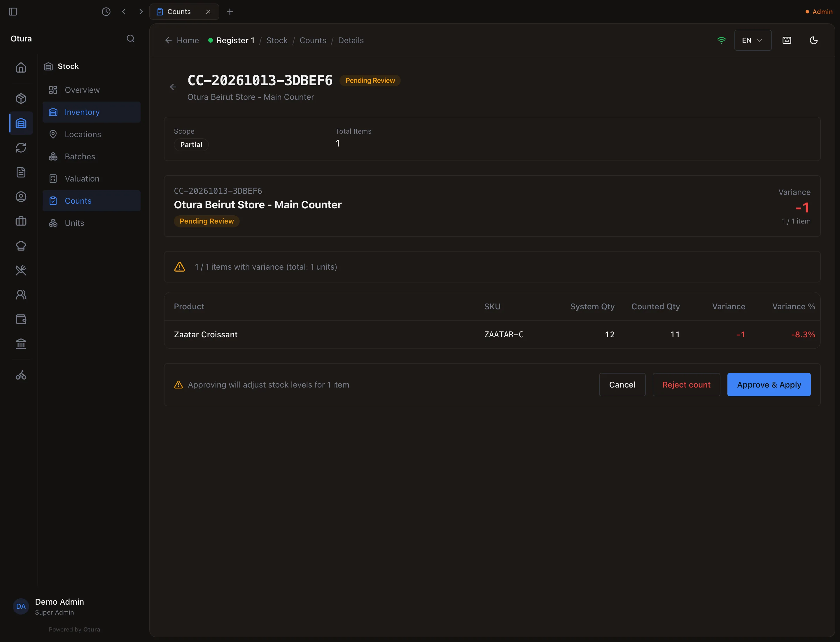Click the wifi connection status icon
The height and width of the screenshot is (642, 840).
(721, 41)
